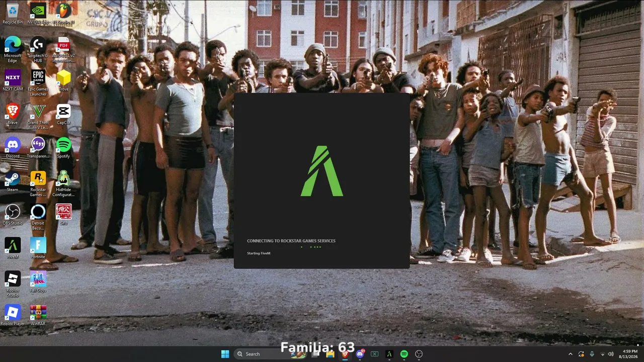Select the Transparen... desktop shortcut
This screenshot has width=644, height=362.
click(38, 148)
